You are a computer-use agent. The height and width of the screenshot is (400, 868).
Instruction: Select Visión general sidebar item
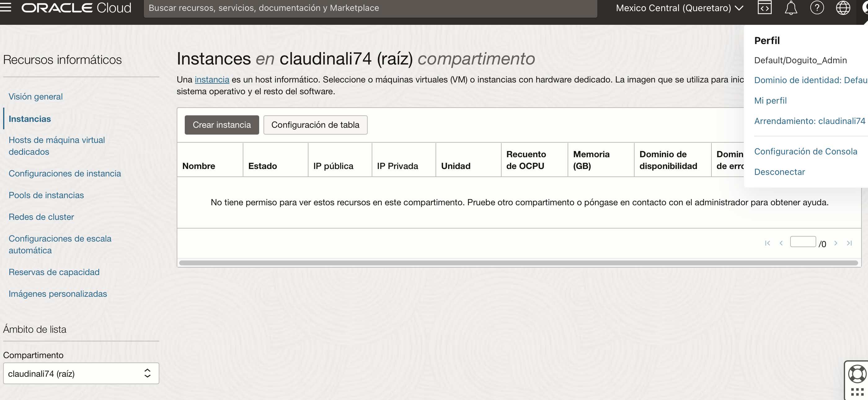point(35,96)
